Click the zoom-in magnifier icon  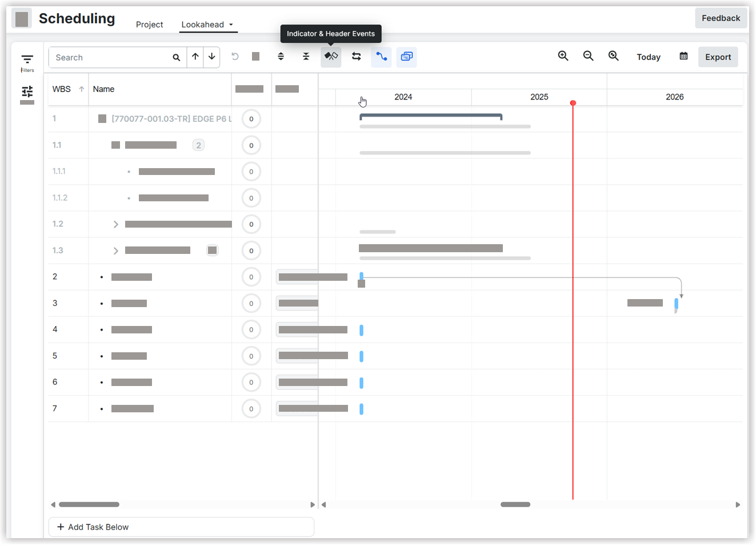pyautogui.click(x=563, y=56)
